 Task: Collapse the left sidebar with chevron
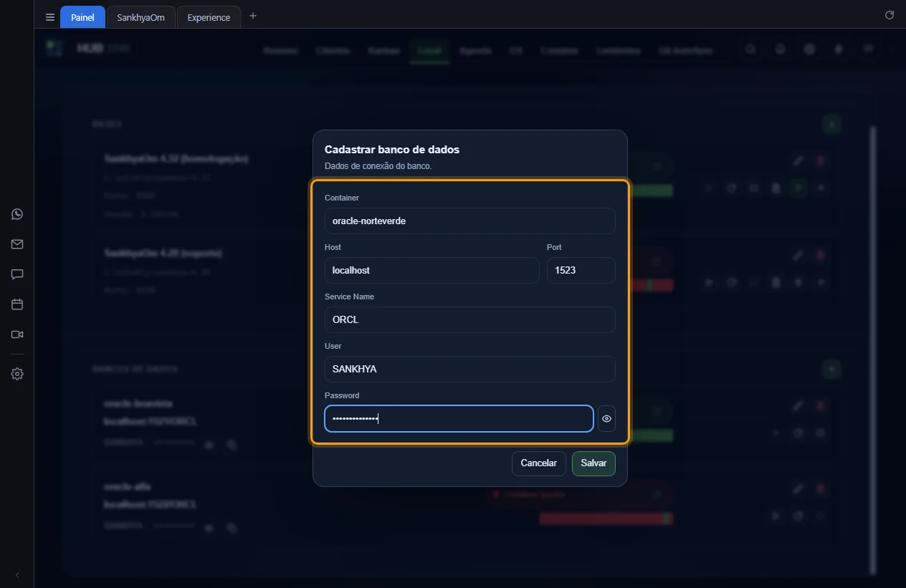point(17,575)
